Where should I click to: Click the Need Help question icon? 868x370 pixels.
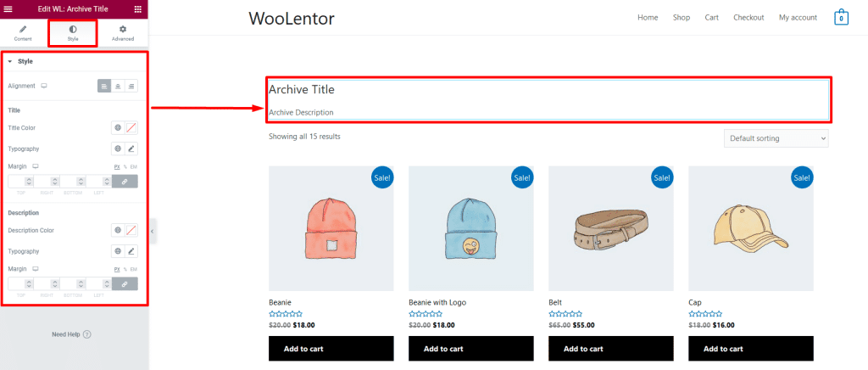click(x=86, y=334)
